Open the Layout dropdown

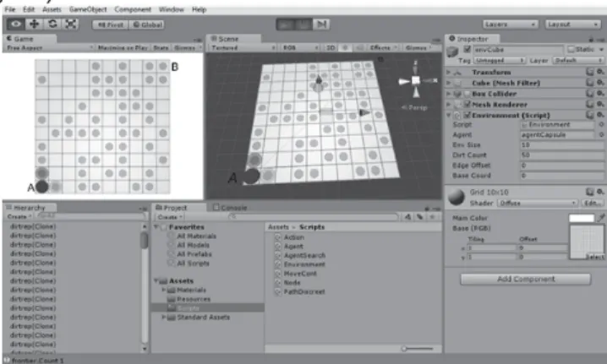point(572,24)
